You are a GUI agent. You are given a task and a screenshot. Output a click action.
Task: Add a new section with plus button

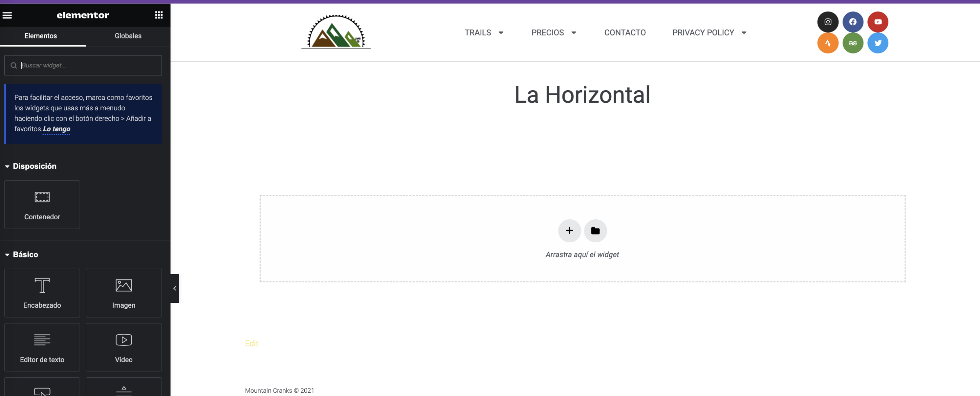point(569,231)
